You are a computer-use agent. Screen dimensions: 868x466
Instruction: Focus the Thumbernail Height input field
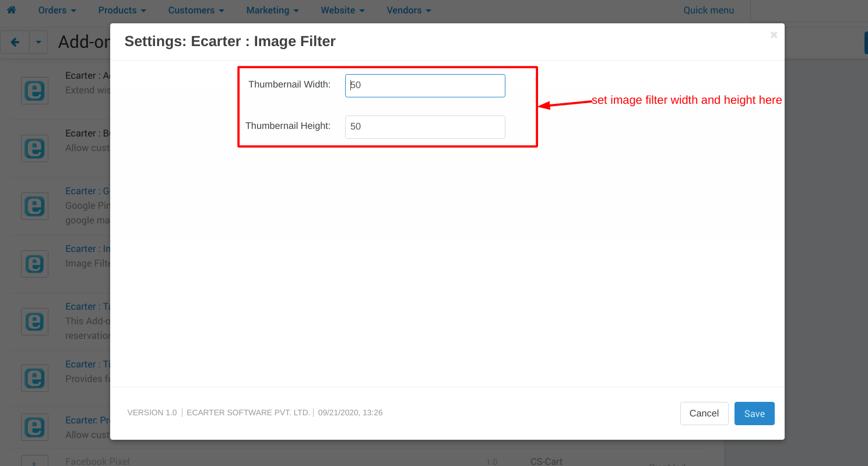click(x=425, y=127)
